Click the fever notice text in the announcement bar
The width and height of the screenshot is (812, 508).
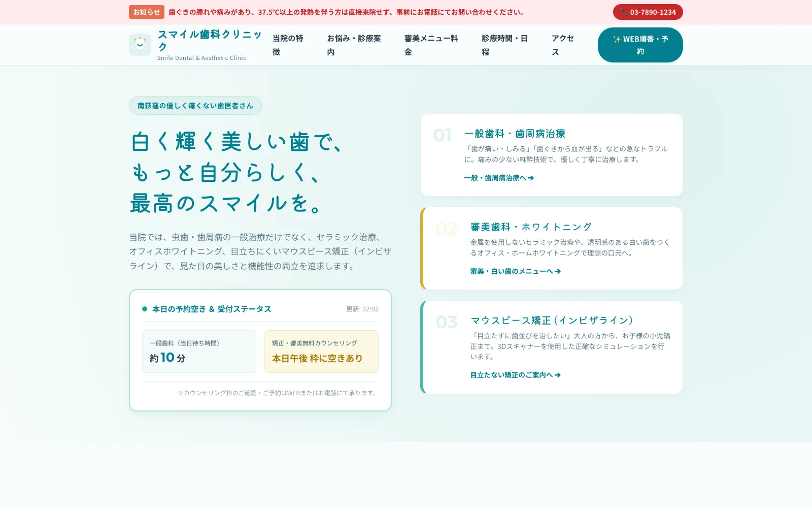(347, 12)
